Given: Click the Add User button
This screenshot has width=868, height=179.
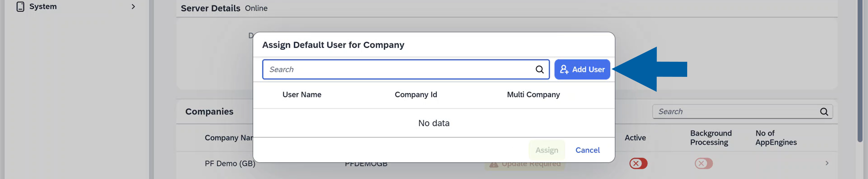Looking at the screenshot, I should (582, 69).
